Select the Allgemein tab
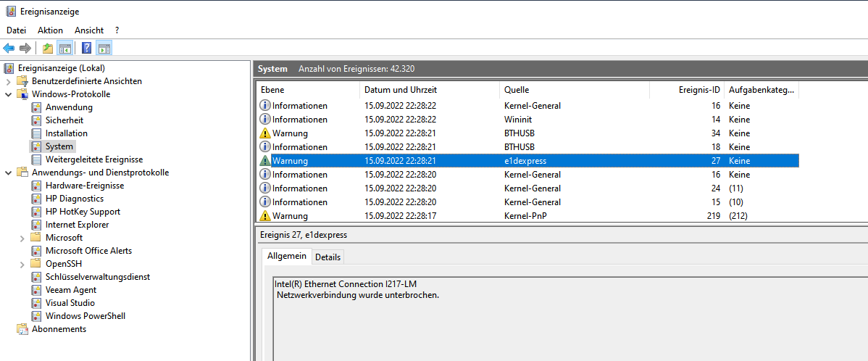This screenshot has width=868, height=361. pyautogui.click(x=287, y=257)
